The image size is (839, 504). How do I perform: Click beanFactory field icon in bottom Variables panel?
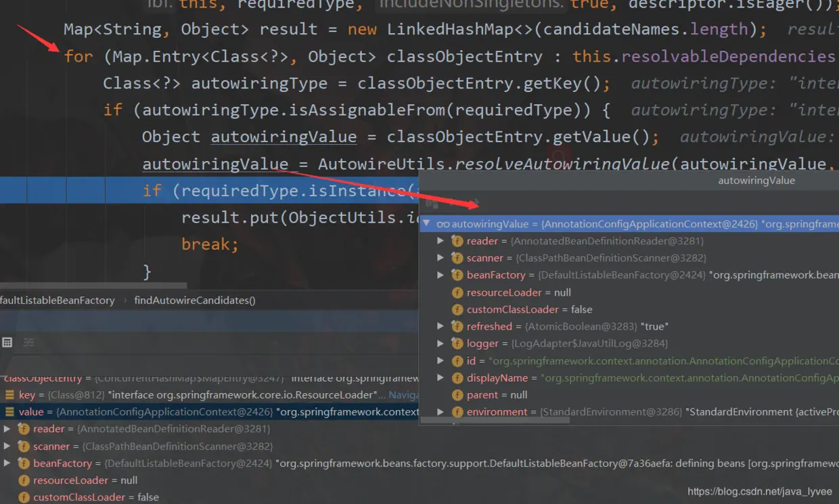pos(24,463)
